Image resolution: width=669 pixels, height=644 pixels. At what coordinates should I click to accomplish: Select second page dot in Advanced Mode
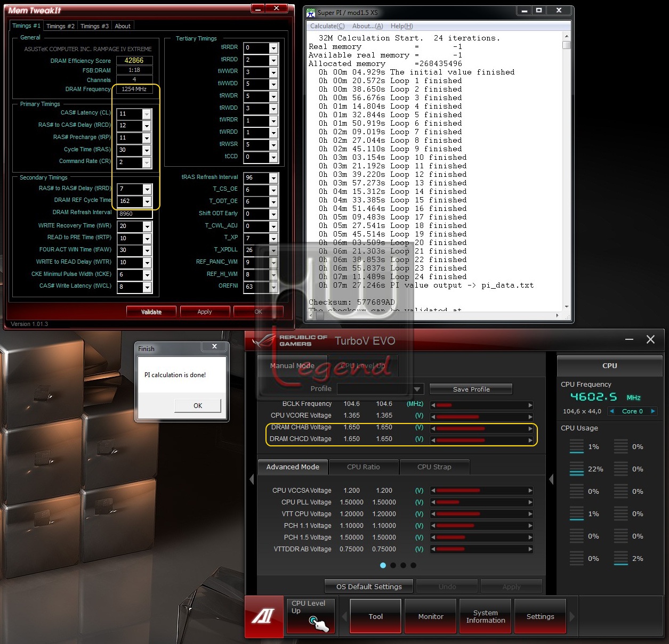pos(393,565)
